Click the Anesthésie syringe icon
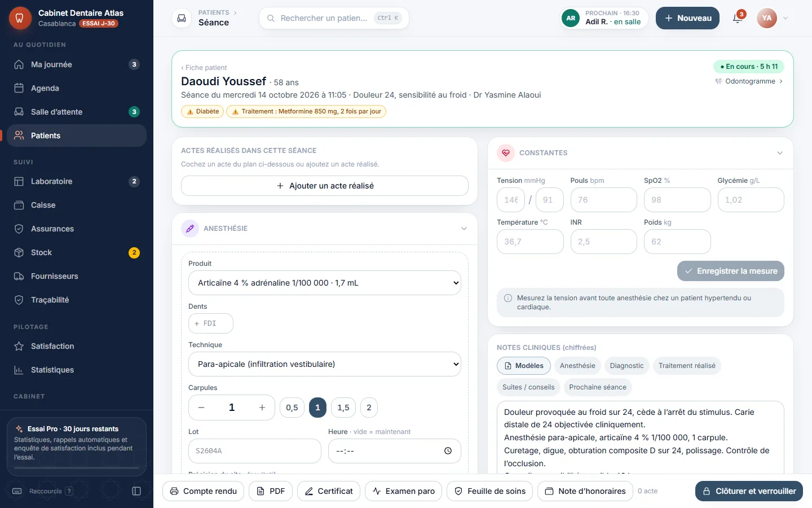Viewport: 812px width, 508px height. tap(190, 229)
